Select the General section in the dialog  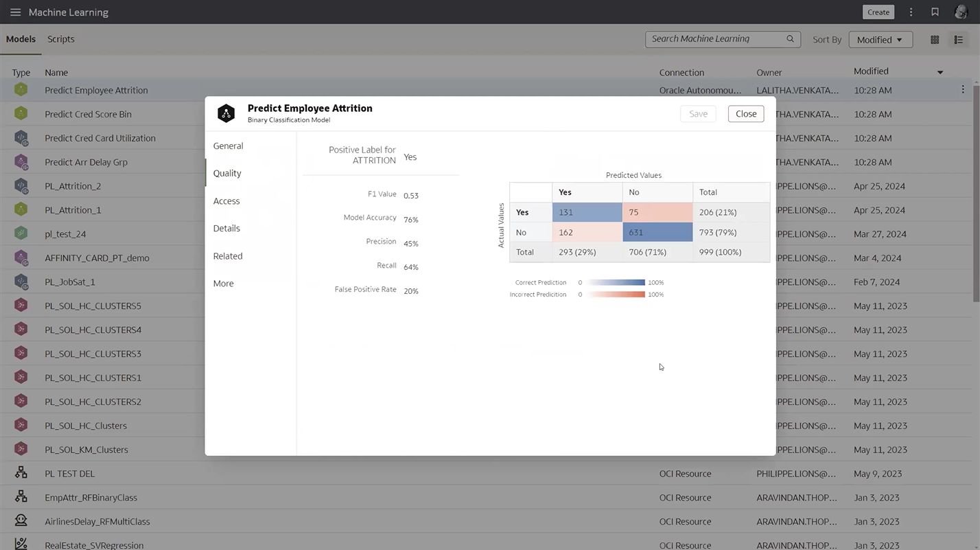(x=228, y=146)
